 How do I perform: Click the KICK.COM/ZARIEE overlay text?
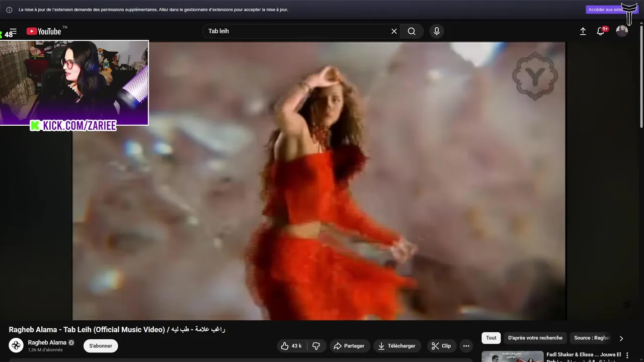point(73,126)
